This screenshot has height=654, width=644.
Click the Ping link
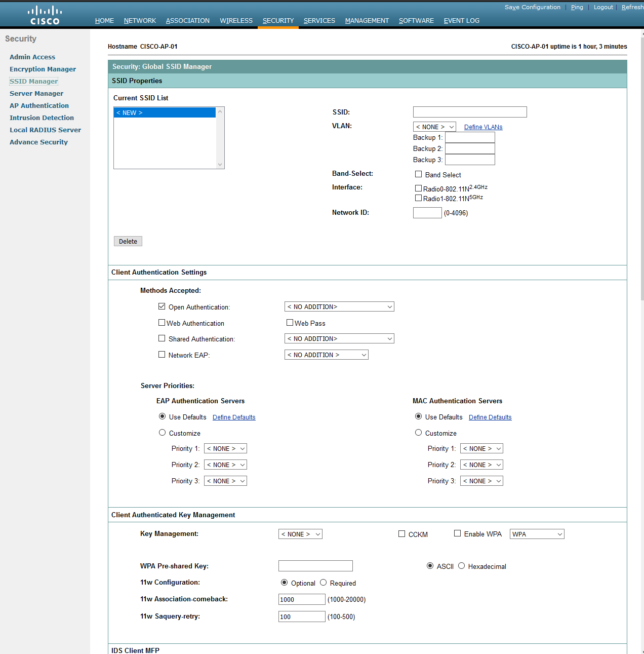coord(577,7)
